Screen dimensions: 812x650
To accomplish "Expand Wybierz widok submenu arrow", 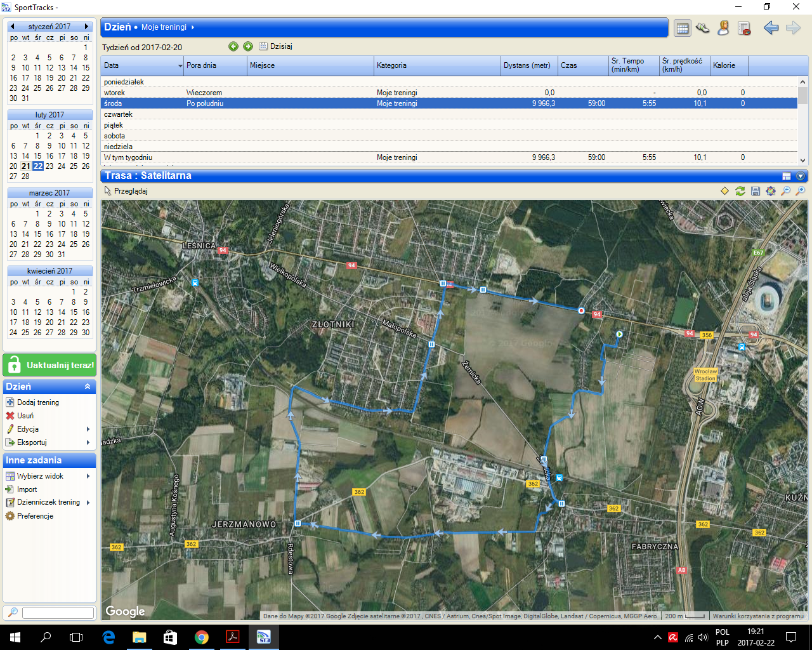I will click(x=88, y=476).
